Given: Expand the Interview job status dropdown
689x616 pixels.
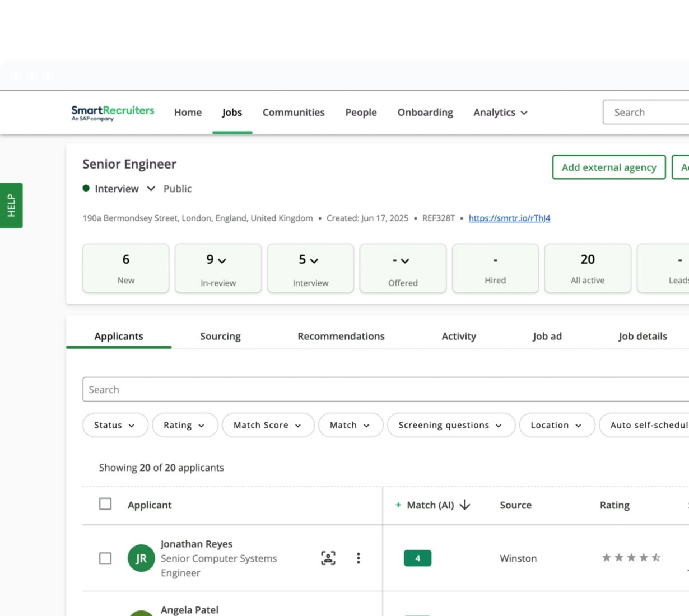Looking at the screenshot, I should (151, 189).
